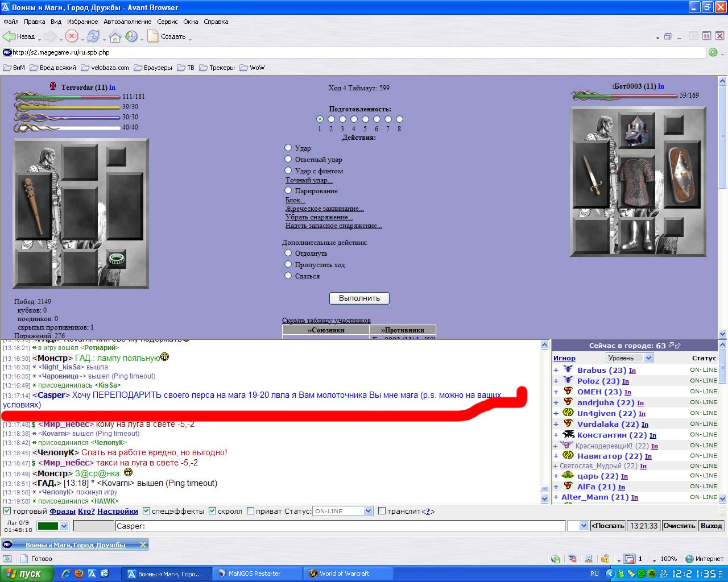Toggle the blocked images eye icon

(572, 559)
